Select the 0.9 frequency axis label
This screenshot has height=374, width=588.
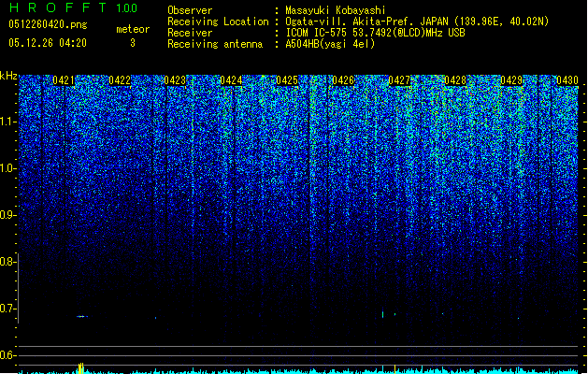pyautogui.click(x=7, y=215)
